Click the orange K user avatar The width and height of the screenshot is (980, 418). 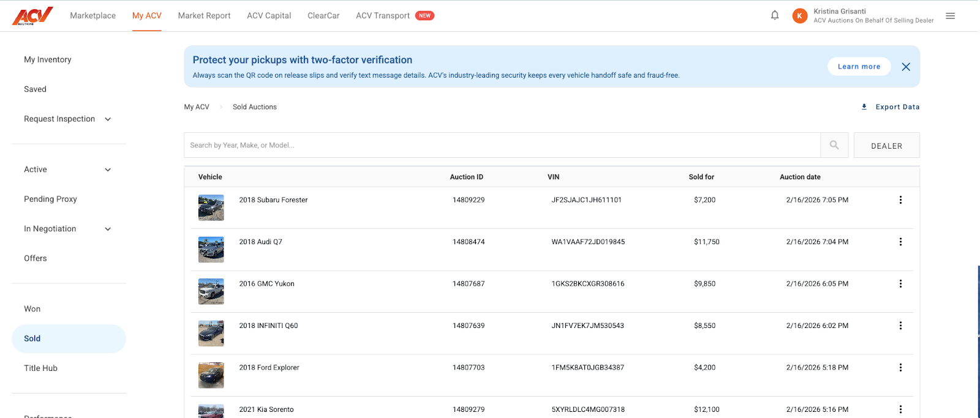(799, 16)
